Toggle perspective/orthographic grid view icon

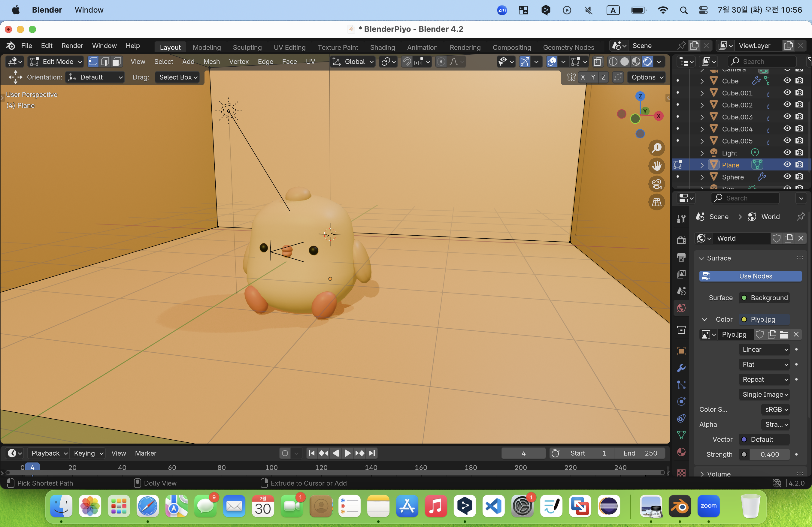tap(656, 202)
